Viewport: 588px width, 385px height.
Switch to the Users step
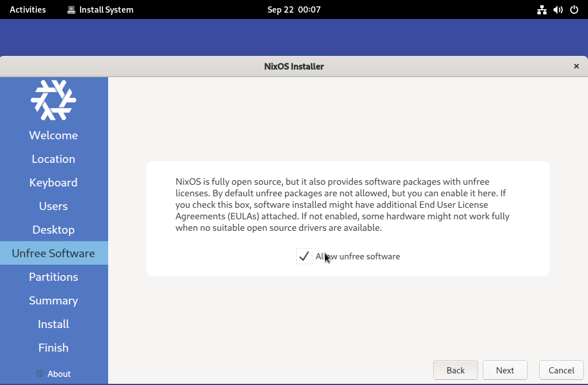click(x=54, y=206)
